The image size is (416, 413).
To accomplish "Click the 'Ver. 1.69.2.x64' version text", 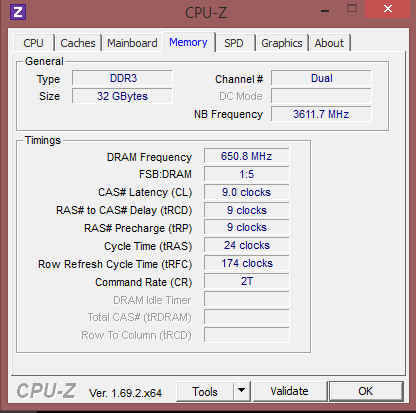I will coord(125,393).
